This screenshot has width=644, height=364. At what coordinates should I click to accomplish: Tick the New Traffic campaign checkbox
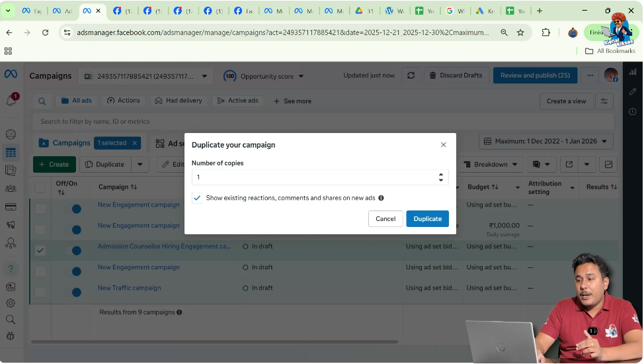(x=40, y=292)
